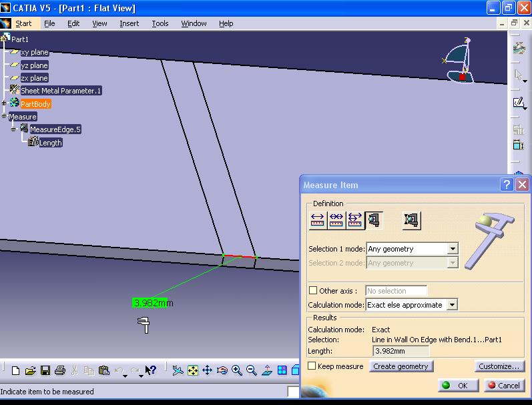
Task: Open the Help menu
Action: point(226,23)
